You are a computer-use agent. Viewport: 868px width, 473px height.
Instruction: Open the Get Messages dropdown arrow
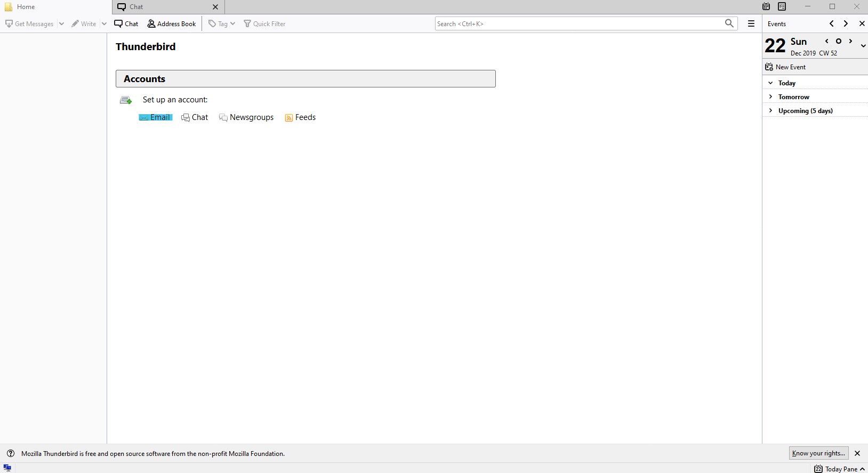pyautogui.click(x=61, y=23)
